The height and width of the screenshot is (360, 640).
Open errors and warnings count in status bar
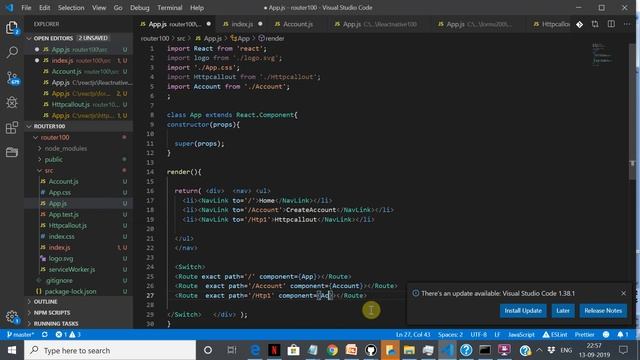(x=68, y=334)
